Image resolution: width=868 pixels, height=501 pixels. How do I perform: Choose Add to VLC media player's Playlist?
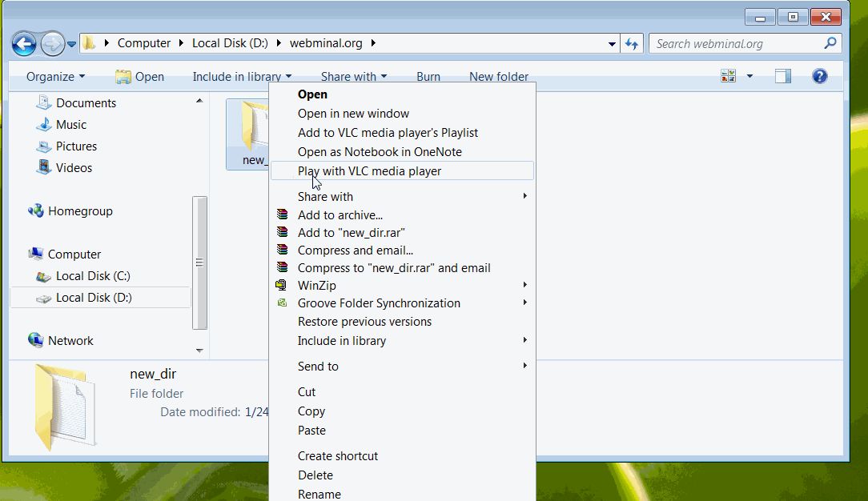pos(388,133)
